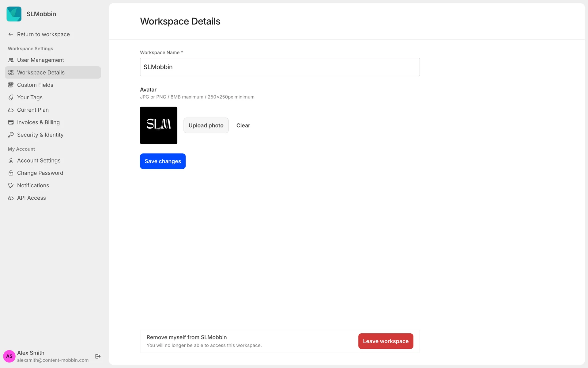Click the Custom Fields icon in sidebar
Viewport: 588px width, 368px height.
(x=11, y=85)
